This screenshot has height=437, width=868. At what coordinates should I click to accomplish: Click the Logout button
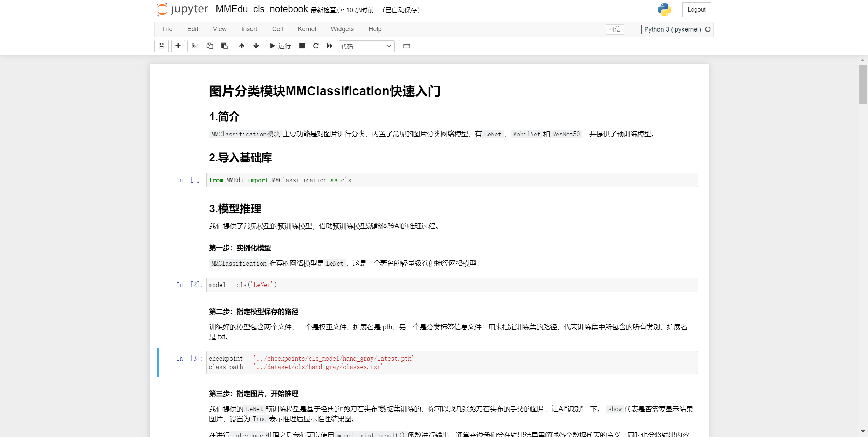click(x=696, y=9)
